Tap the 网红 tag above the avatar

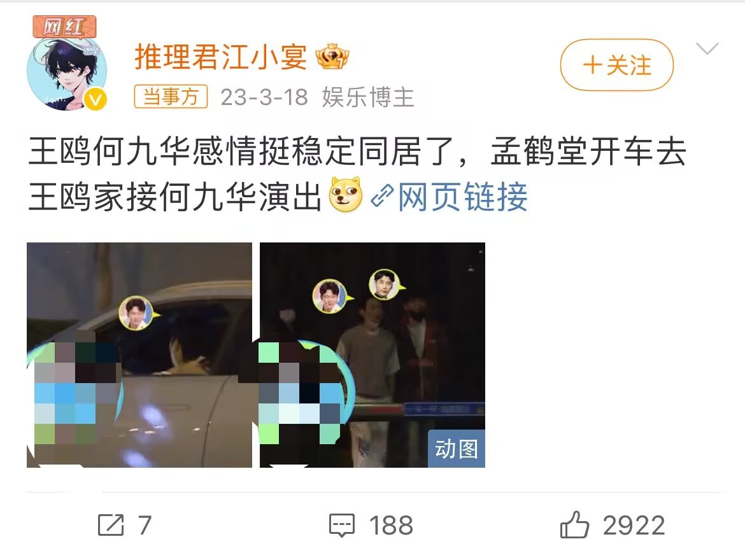point(64,27)
